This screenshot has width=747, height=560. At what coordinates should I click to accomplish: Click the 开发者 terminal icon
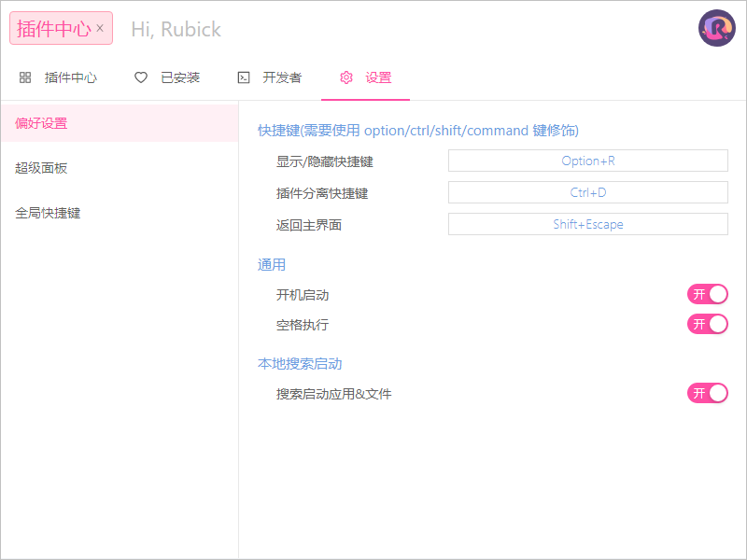point(244,77)
